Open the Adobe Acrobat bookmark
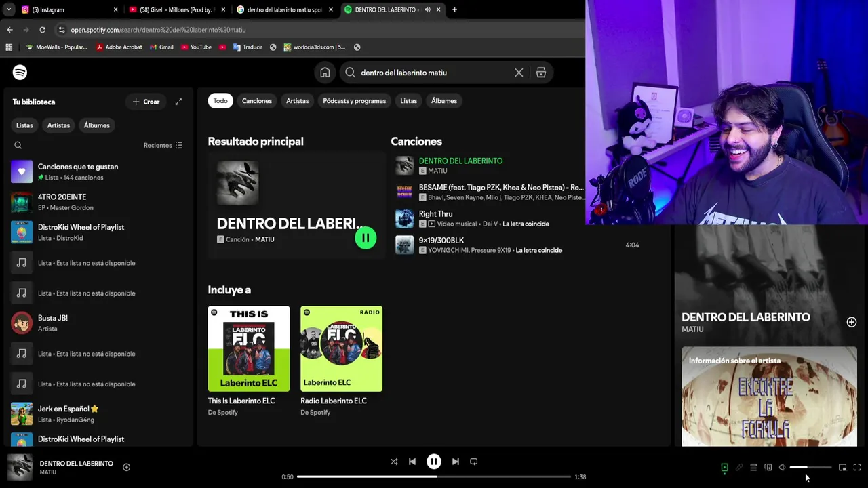868x488 pixels. pos(119,47)
